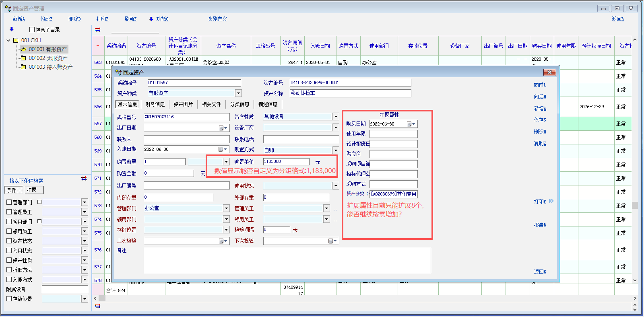The image size is (644, 317).
Task: Enable the 资产状态 filter checkbox
Action: pyautogui.click(x=9, y=241)
